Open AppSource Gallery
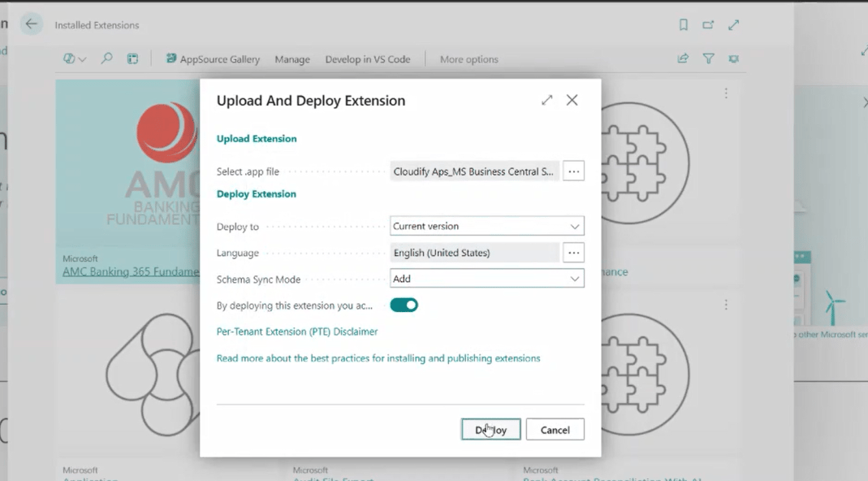The height and width of the screenshot is (481, 868). coord(213,58)
